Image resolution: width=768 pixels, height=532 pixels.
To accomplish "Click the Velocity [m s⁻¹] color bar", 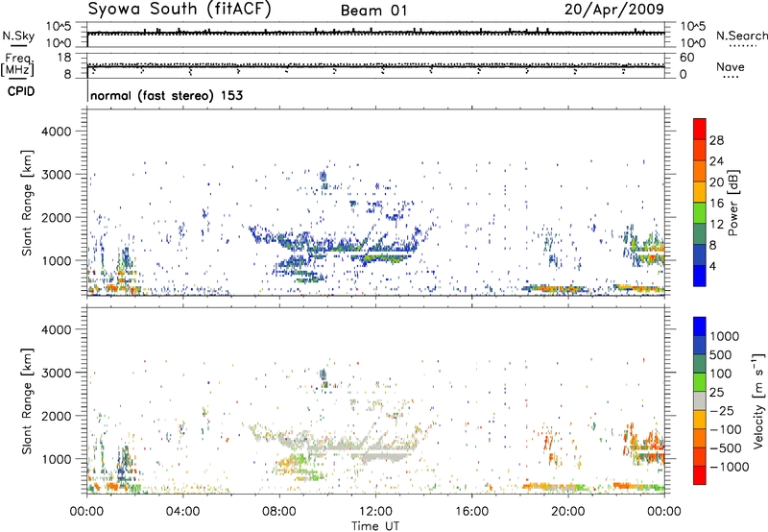I will [x=700, y=400].
